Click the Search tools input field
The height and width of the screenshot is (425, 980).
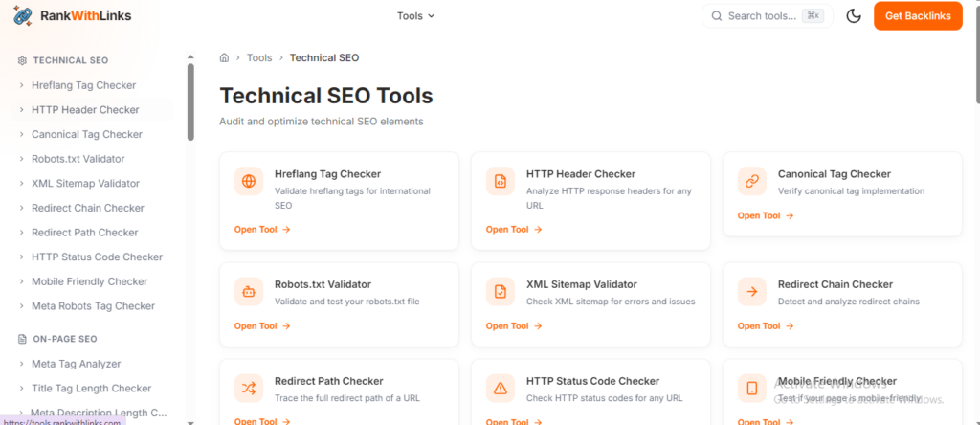pyautogui.click(x=767, y=16)
